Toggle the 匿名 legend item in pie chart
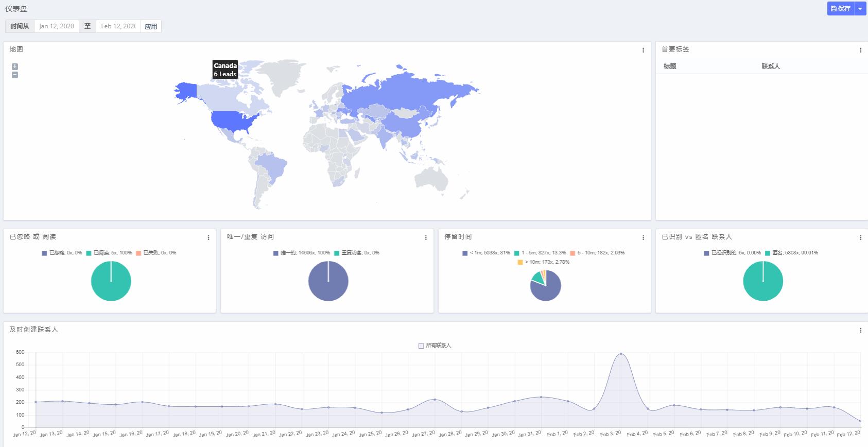Screen dimensions: 868x447 tap(791, 253)
